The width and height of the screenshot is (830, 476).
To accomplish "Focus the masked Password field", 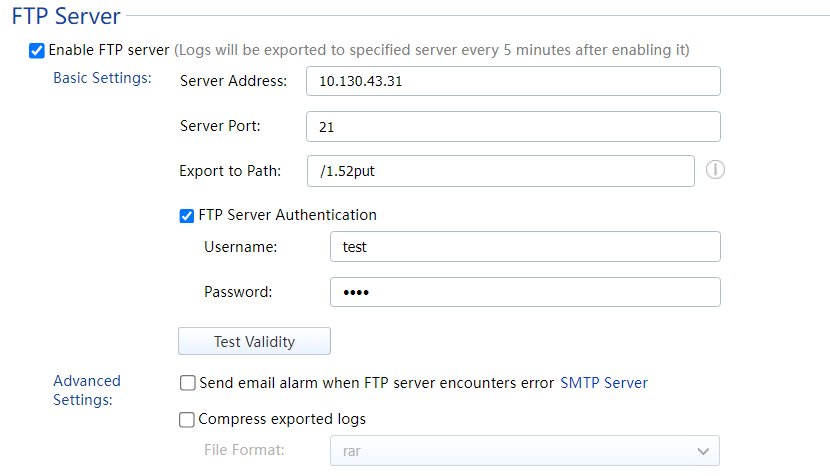I will click(x=524, y=292).
